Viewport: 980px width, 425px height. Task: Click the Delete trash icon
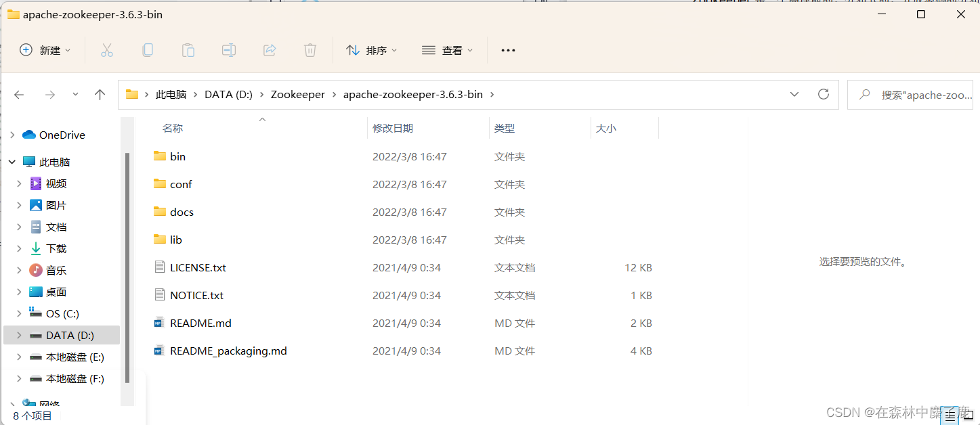310,50
